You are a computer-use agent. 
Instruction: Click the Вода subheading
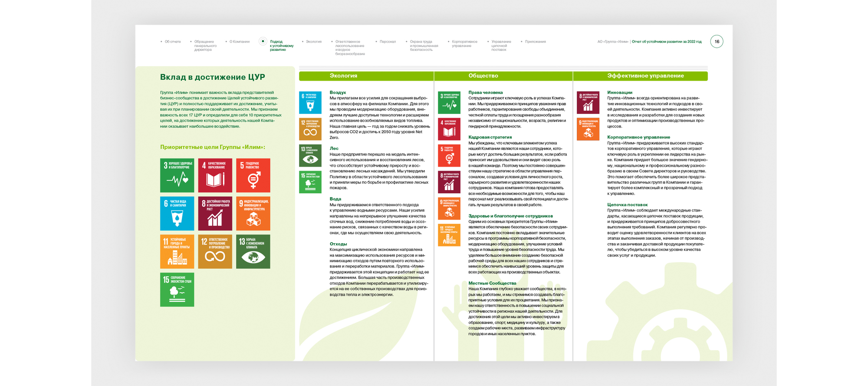(x=335, y=199)
